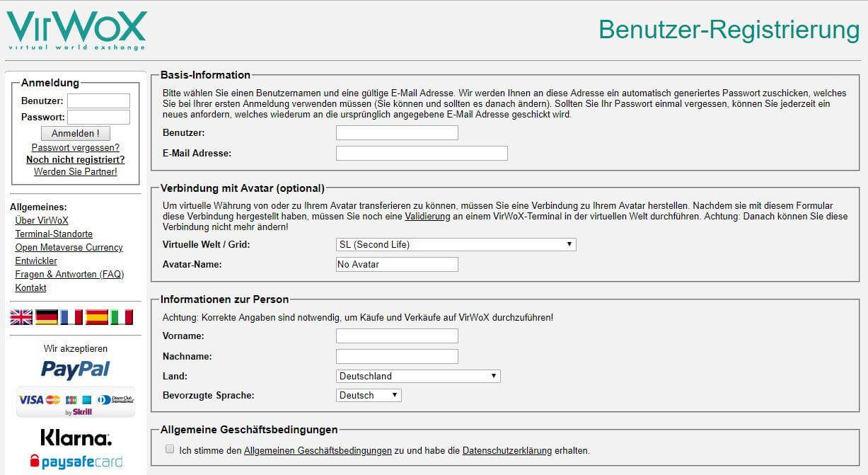868x475 pixels.
Task: Switch language with the Spanish flag
Action: [97, 317]
